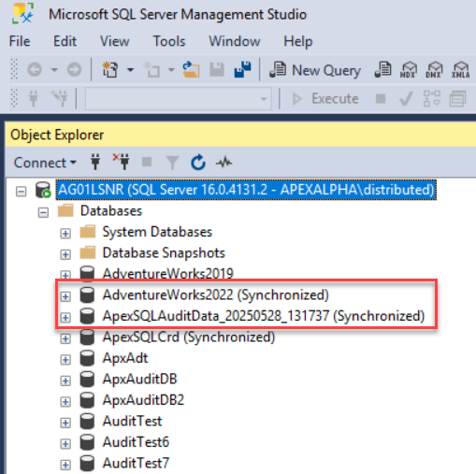Click the Disconnect plug icon with red X
Viewport: 476px width, 474px height.
[x=122, y=162]
